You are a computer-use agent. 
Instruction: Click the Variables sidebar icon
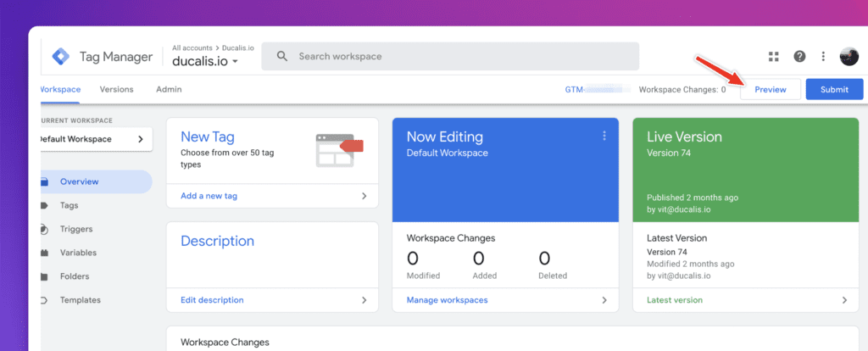pyautogui.click(x=44, y=253)
